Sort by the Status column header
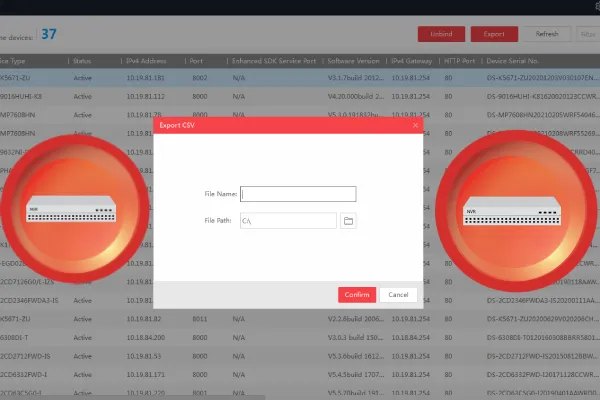 point(82,61)
